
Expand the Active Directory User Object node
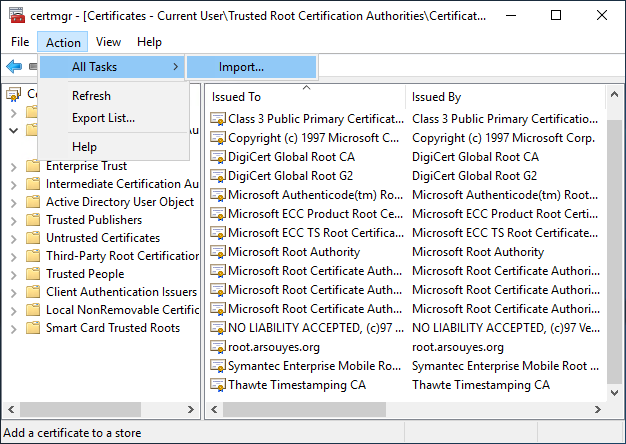click(14, 203)
